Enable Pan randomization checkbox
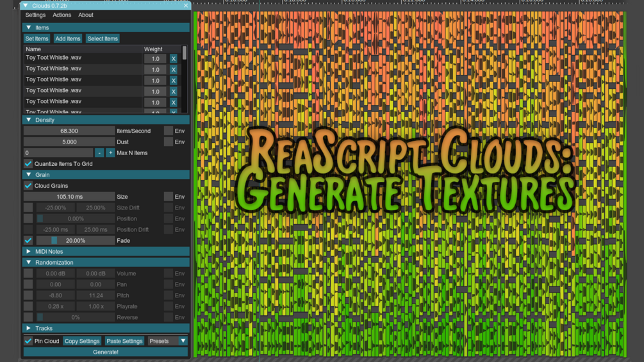This screenshot has height=362, width=644. [x=28, y=284]
